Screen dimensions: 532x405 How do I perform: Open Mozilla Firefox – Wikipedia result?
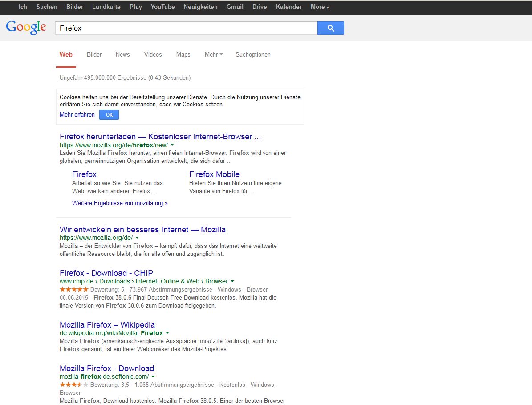coord(107,325)
